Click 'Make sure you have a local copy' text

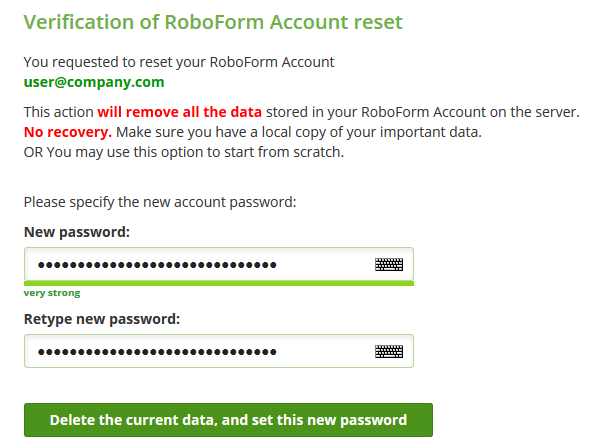[x=299, y=132]
